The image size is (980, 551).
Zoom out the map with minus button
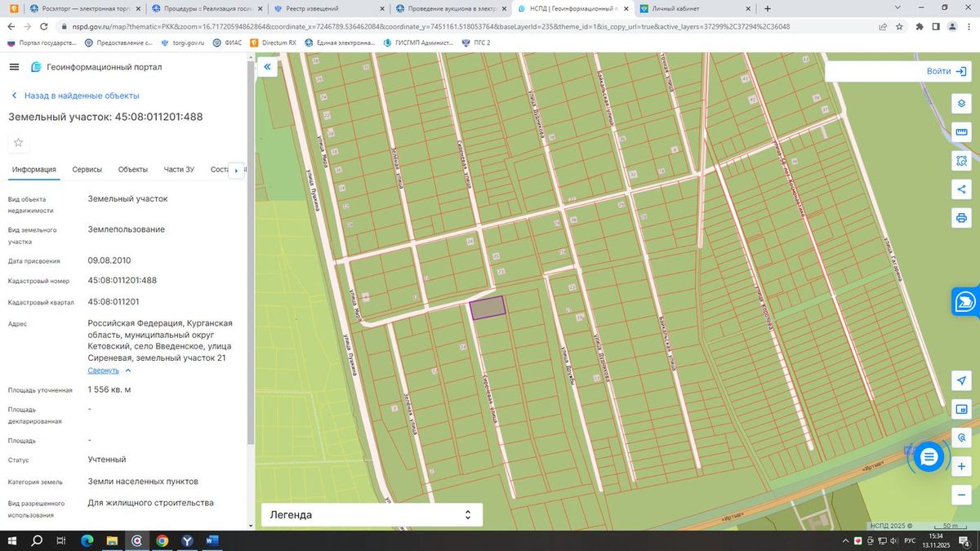pyautogui.click(x=962, y=495)
